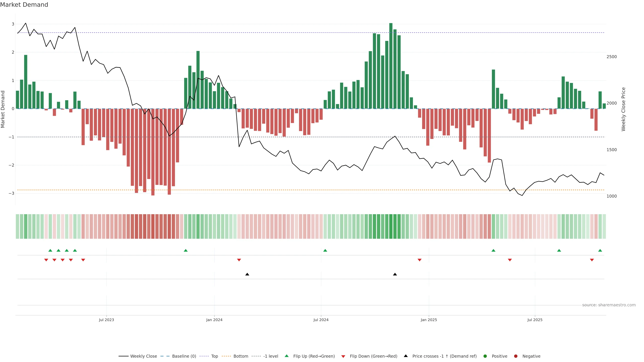
Task: Click the source: sharemaestro.com text
Action: coord(609,305)
